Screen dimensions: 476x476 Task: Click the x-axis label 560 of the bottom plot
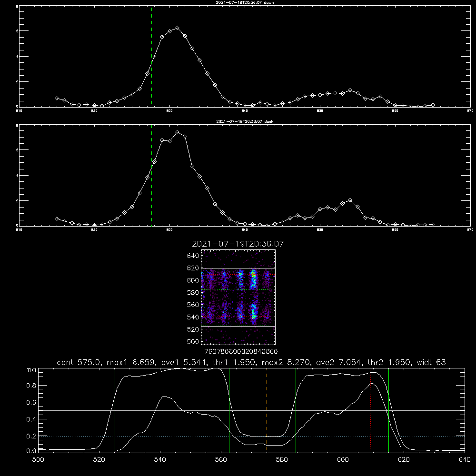pos(221,460)
